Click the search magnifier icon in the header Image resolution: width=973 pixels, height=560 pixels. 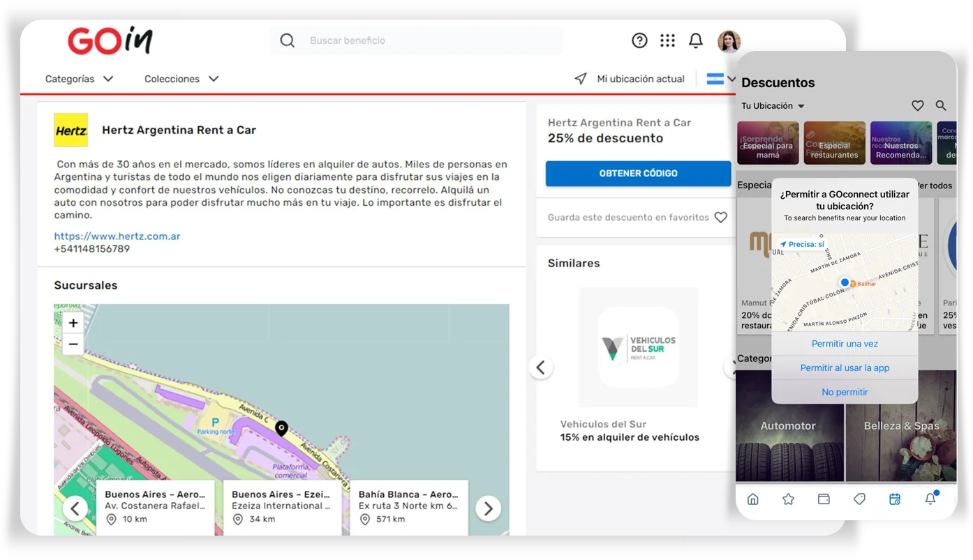pyautogui.click(x=287, y=40)
